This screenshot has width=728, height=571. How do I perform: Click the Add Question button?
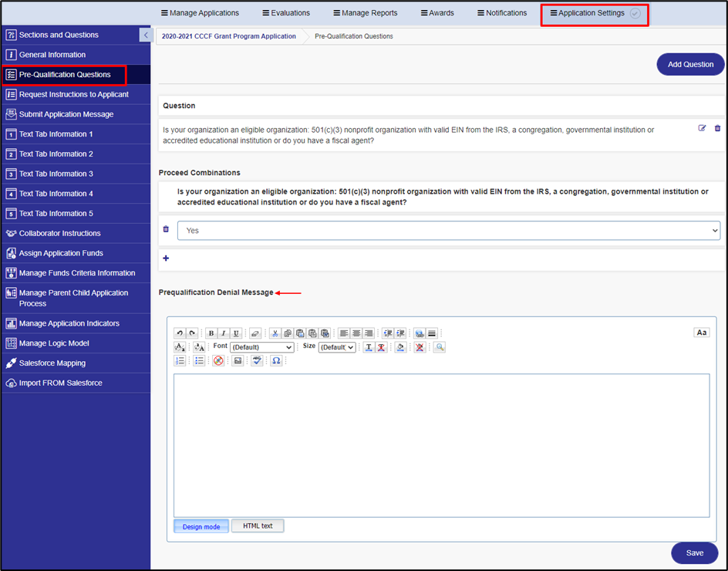pos(690,64)
